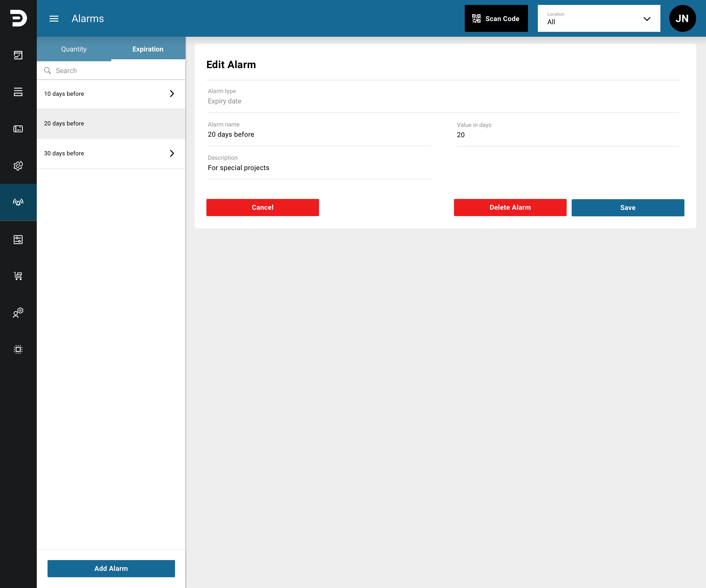Select the 30 days before list text
The width and height of the screenshot is (706, 588).
[x=64, y=153]
